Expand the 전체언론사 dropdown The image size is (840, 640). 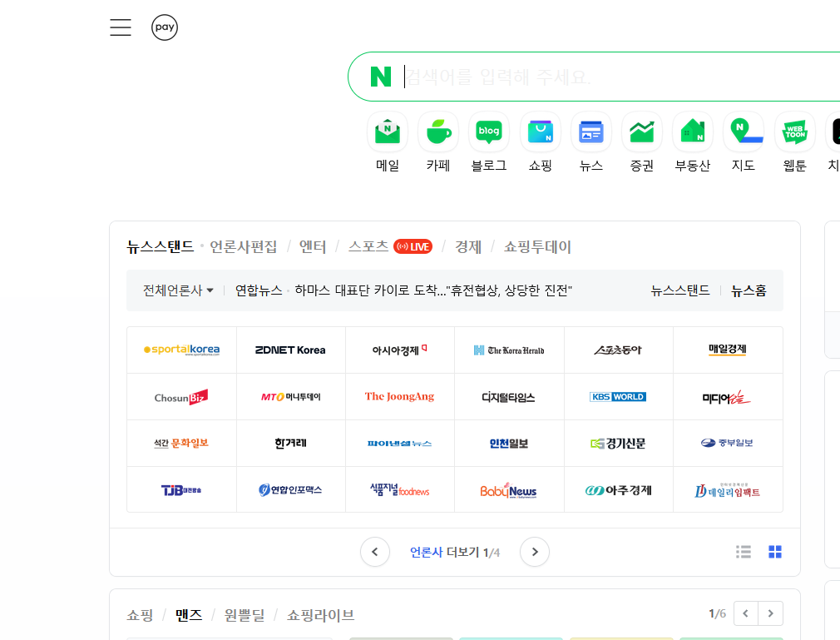point(178,290)
